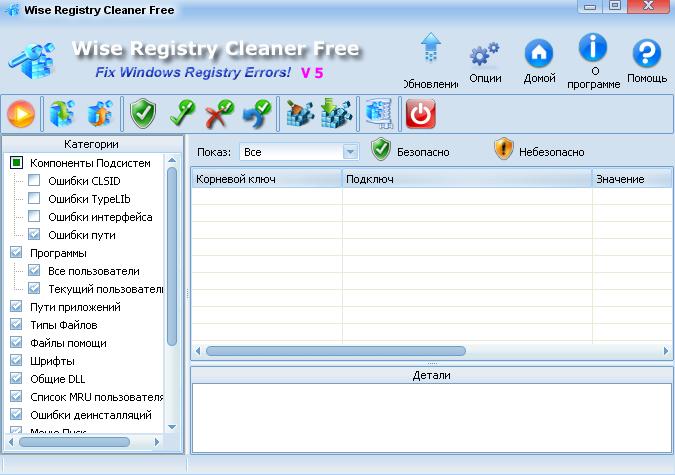Click the red power exit icon

[x=420, y=115]
